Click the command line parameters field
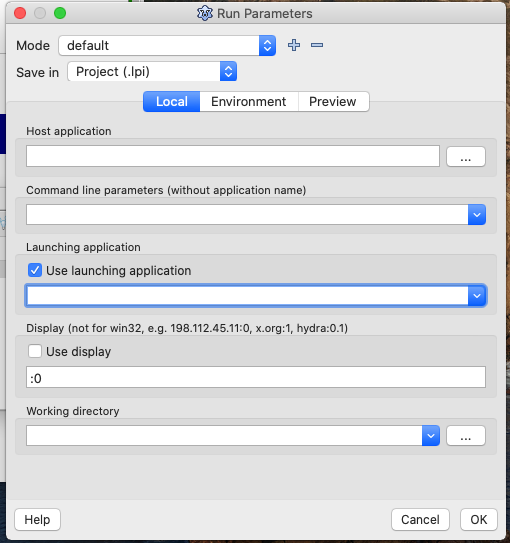This screenshot has width=510, height=543. tap(247, 215)
